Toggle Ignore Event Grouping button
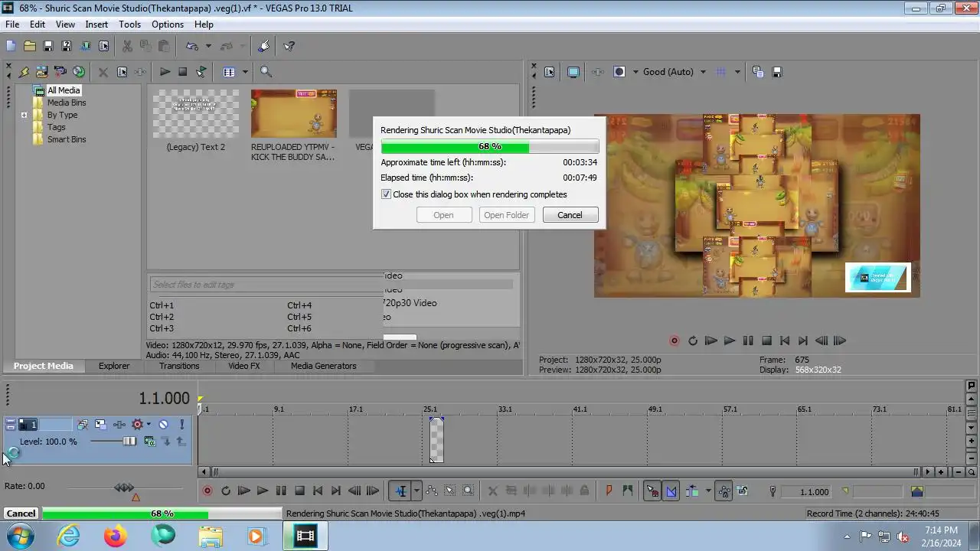This screenshot has width=980, height=551. (743, 491)
